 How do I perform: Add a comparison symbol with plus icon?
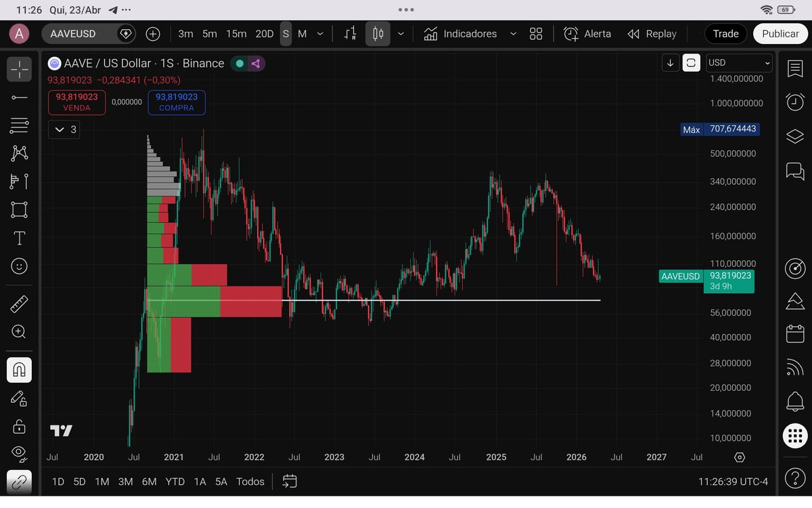point(153,34)
